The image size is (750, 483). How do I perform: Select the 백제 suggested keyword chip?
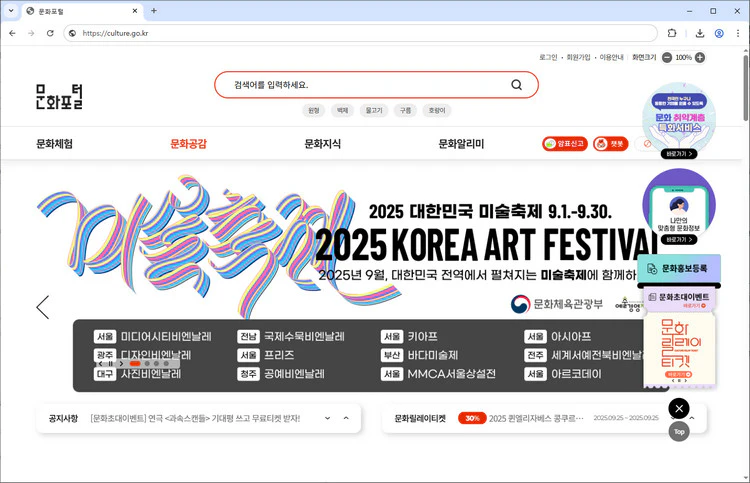tap(342, 110)
